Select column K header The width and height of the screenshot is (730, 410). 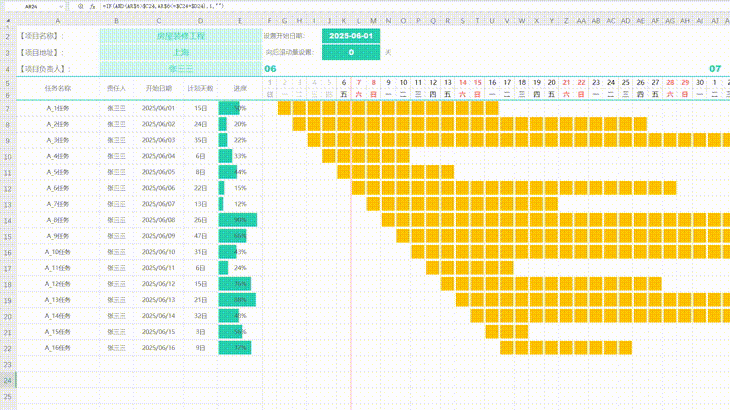[344, 21]
